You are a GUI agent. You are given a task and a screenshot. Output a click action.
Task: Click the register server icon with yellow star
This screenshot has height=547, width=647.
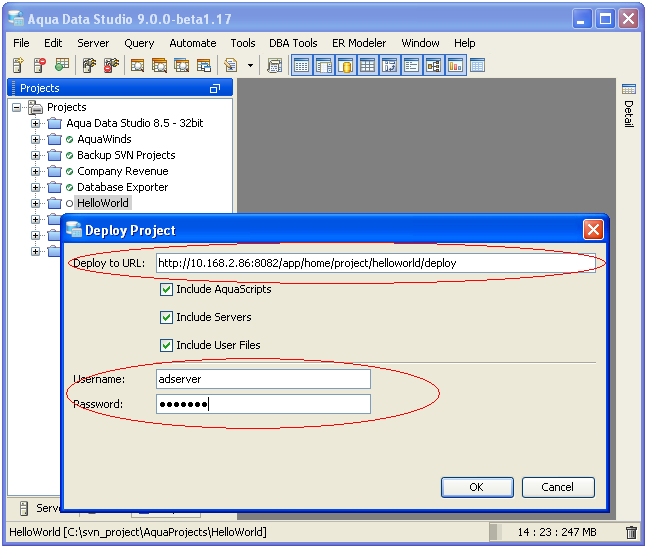pos(18,65)
